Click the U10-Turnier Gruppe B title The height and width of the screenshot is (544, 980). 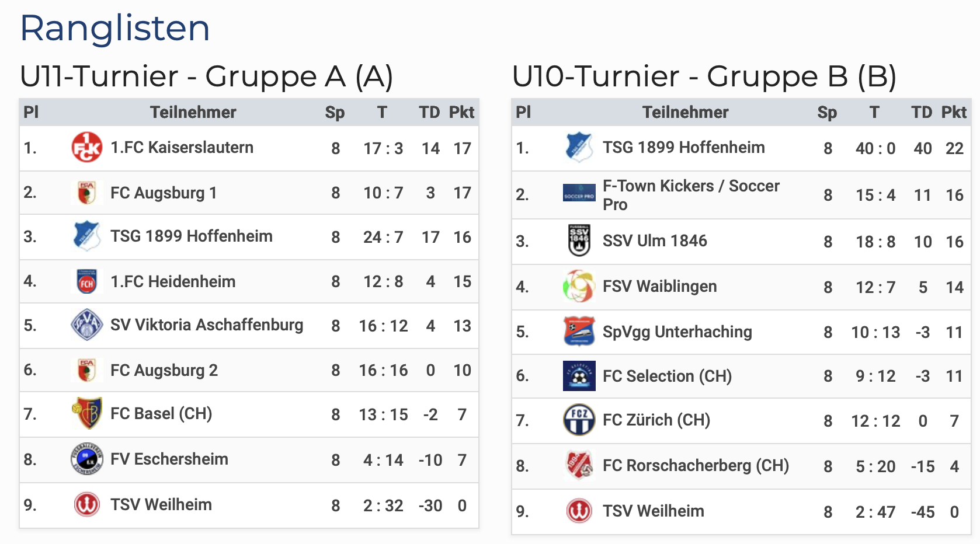704,76
